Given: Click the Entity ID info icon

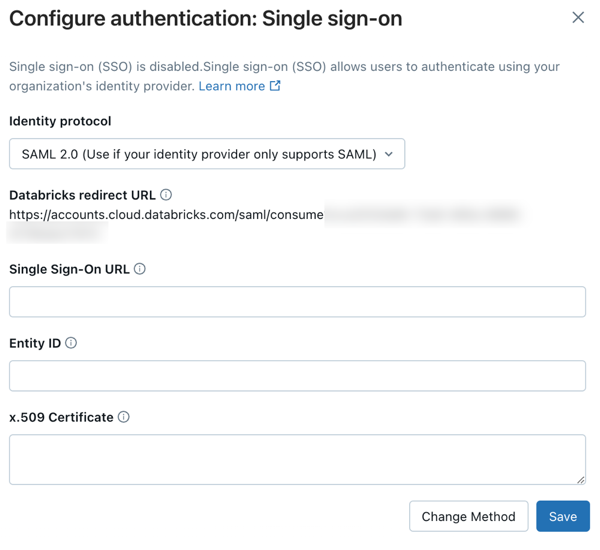Looking at the screenshot, I should point(71,343).
